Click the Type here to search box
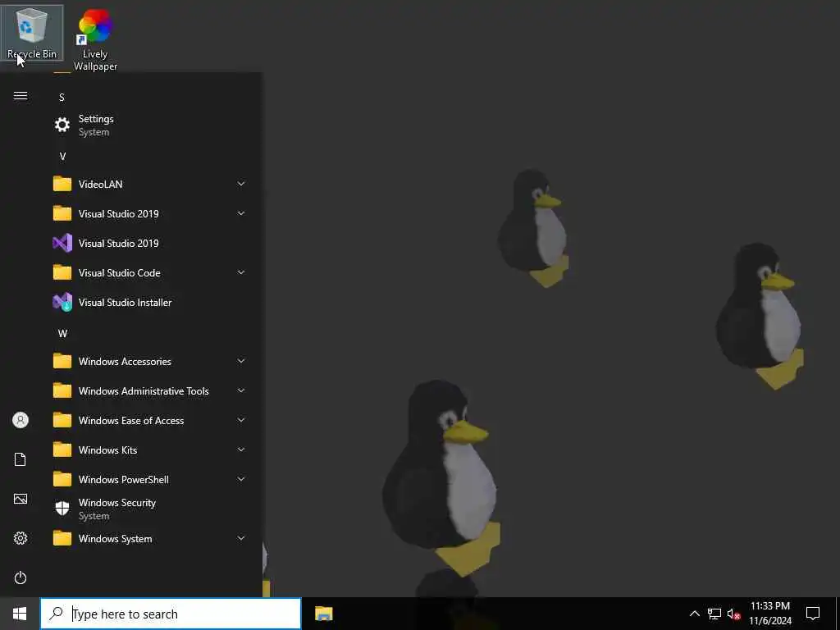 (171, 614)
